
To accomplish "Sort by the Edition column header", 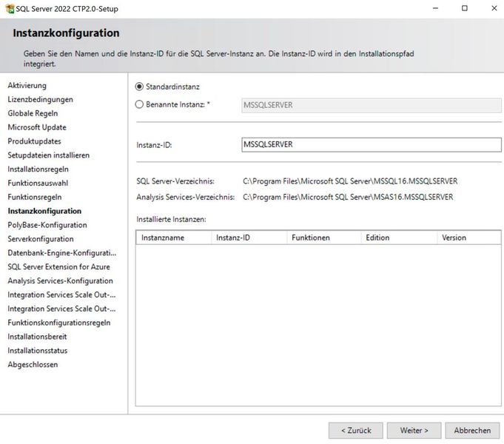I will pyautogui.click(x=400, y=238).
